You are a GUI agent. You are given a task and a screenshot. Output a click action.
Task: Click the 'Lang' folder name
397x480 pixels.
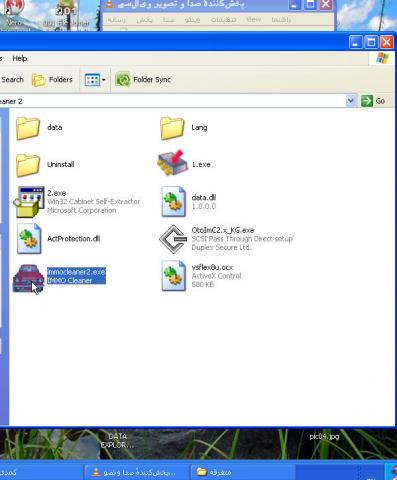click(199, 128)
